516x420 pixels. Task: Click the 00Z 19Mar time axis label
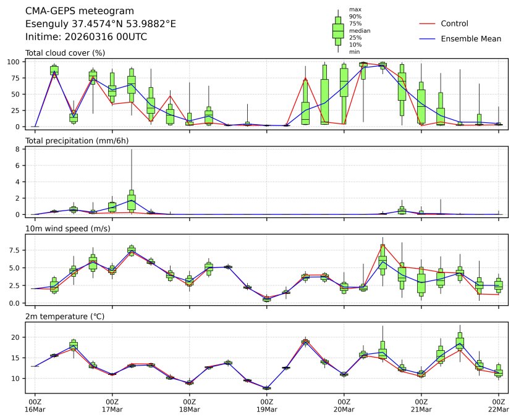266,406
